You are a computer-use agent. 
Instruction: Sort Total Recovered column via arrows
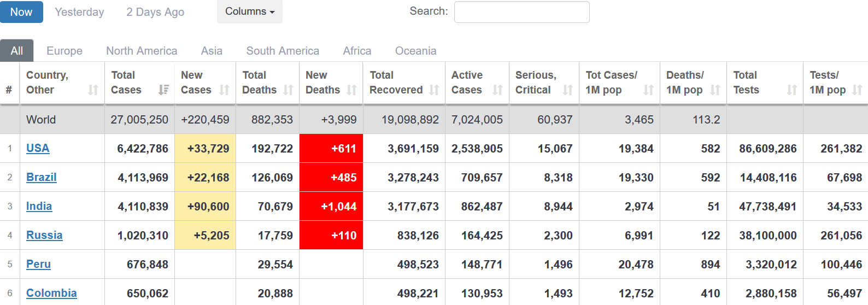click(x=434, y=90)
